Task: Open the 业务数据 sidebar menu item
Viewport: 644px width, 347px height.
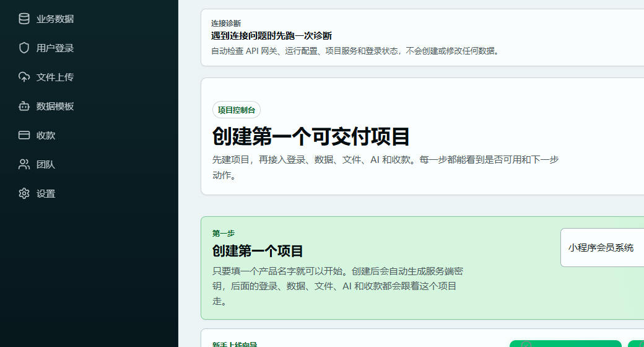Action: click(55, 19)
